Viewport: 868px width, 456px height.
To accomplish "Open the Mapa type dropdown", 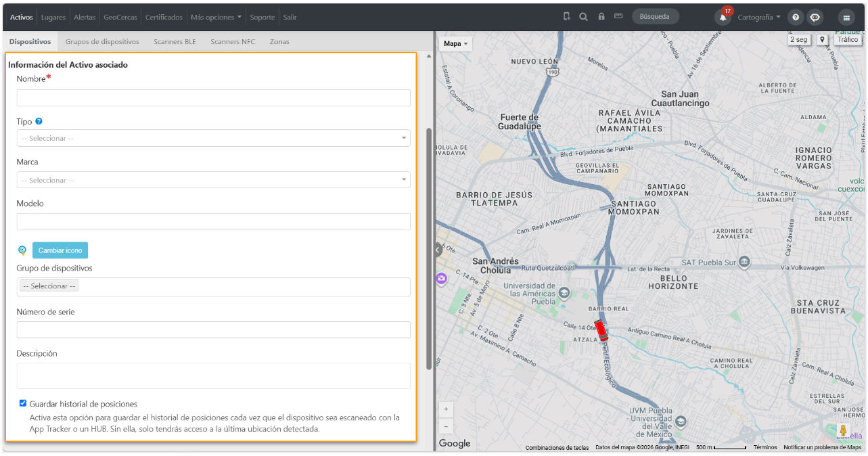I will point(456,44).
